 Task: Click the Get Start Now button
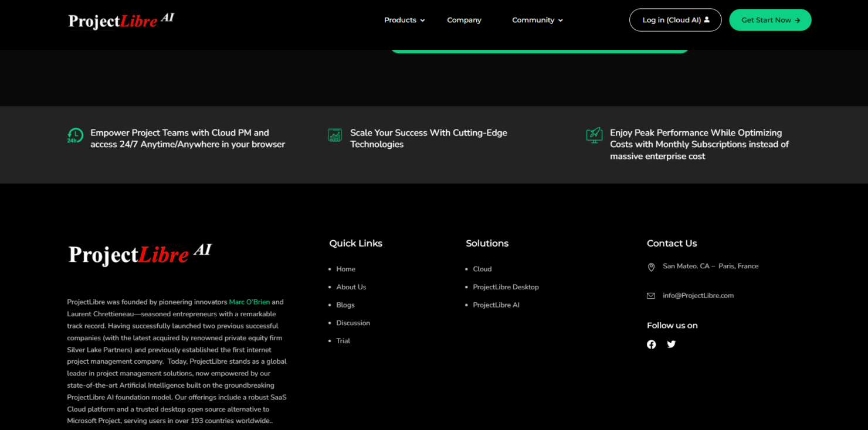[770, 19]
